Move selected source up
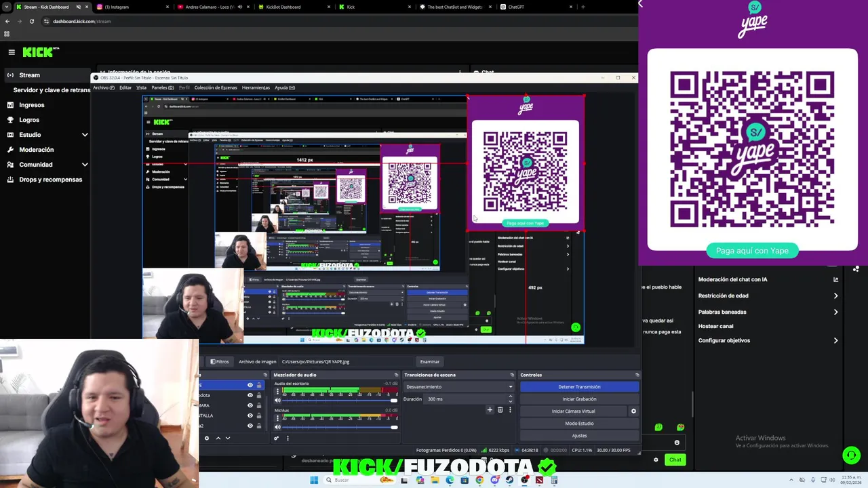The image size is (868, 488). 218,438
